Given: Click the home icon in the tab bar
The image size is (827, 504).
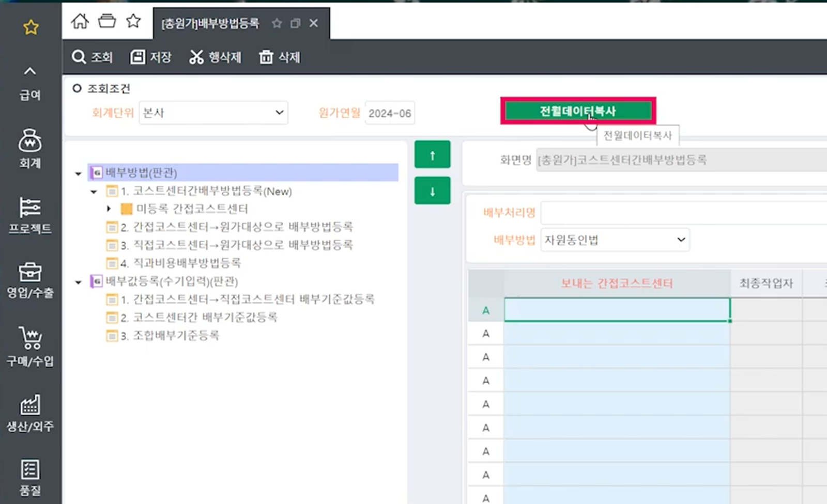Looking at the screenshot, I should click(80, 22).
